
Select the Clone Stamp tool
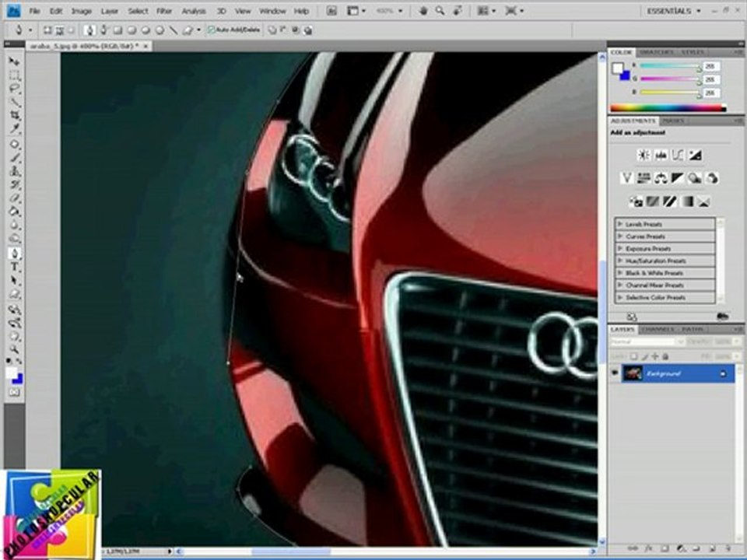(15, 171)
